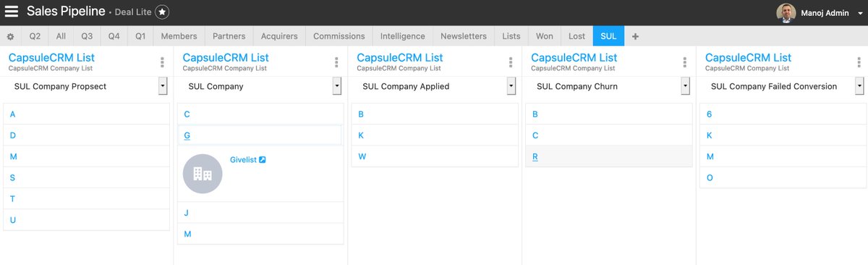Switch to the Q2 tab

pos(35,36)
